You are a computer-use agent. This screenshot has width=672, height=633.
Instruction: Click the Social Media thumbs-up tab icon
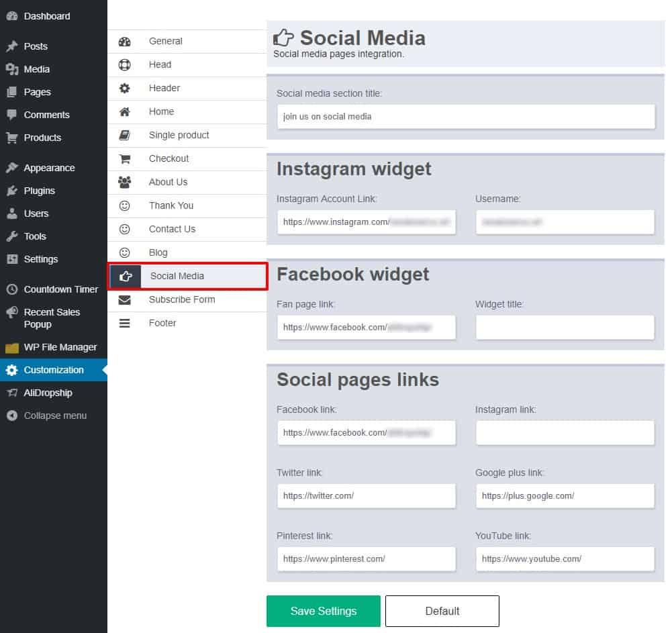[126, 277]
